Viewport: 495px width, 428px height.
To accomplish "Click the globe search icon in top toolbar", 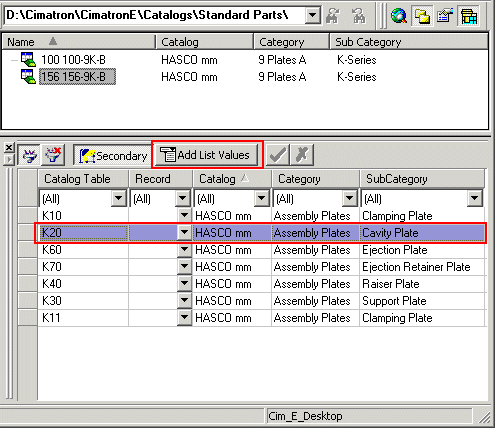I will (x=399, y=16).
